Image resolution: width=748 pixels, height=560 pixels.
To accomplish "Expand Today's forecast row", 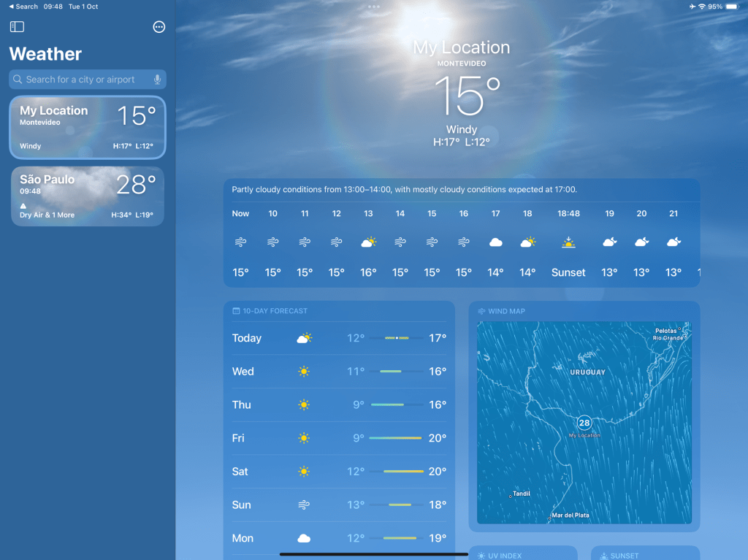I will tap(339, 338).
